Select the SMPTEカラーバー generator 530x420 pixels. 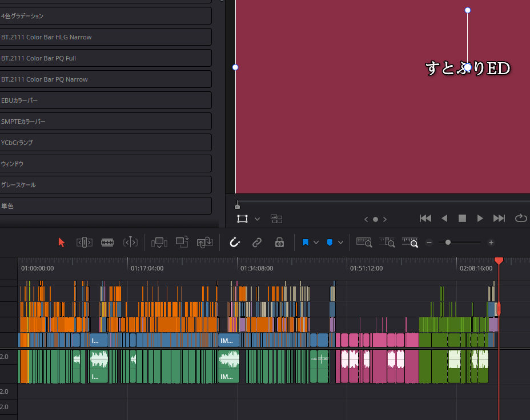pos(106,121)
